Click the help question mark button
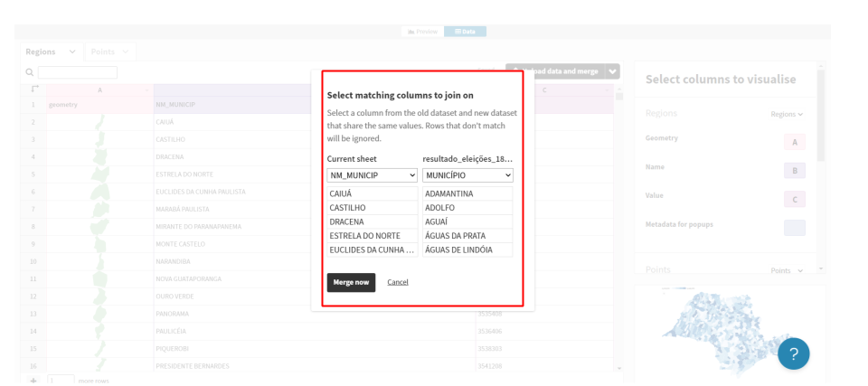This screenshot has width=868, height=386. [793, 354]
